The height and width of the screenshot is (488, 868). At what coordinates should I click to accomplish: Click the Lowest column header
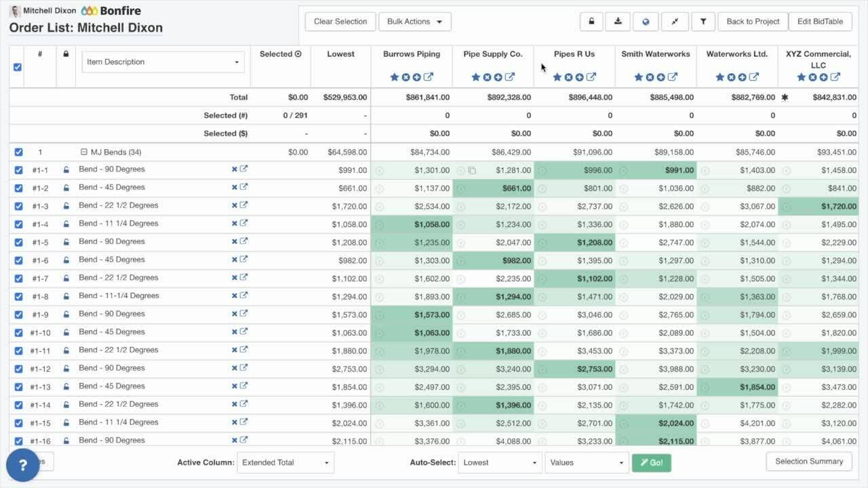[x=340, y=54]
